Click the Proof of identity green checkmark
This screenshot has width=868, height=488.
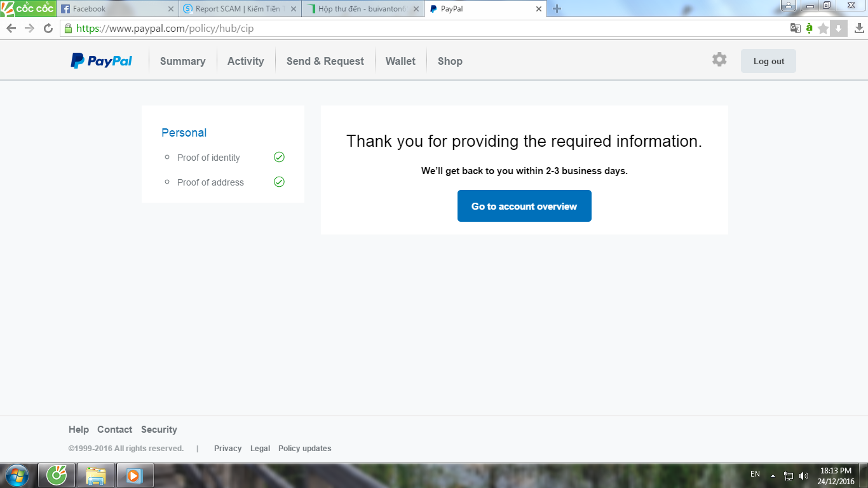pyautogui.click(x=279, y=157)
